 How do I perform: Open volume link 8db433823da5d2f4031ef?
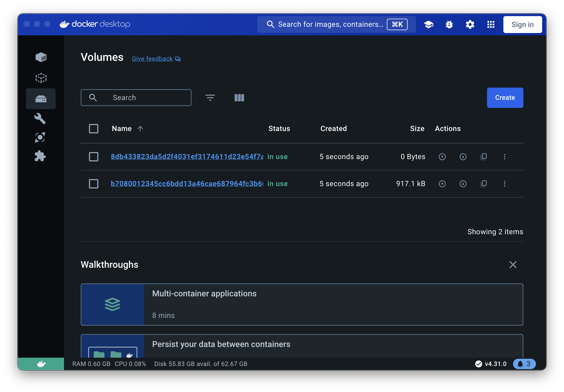pyautogui.click(x=187, y=157)
